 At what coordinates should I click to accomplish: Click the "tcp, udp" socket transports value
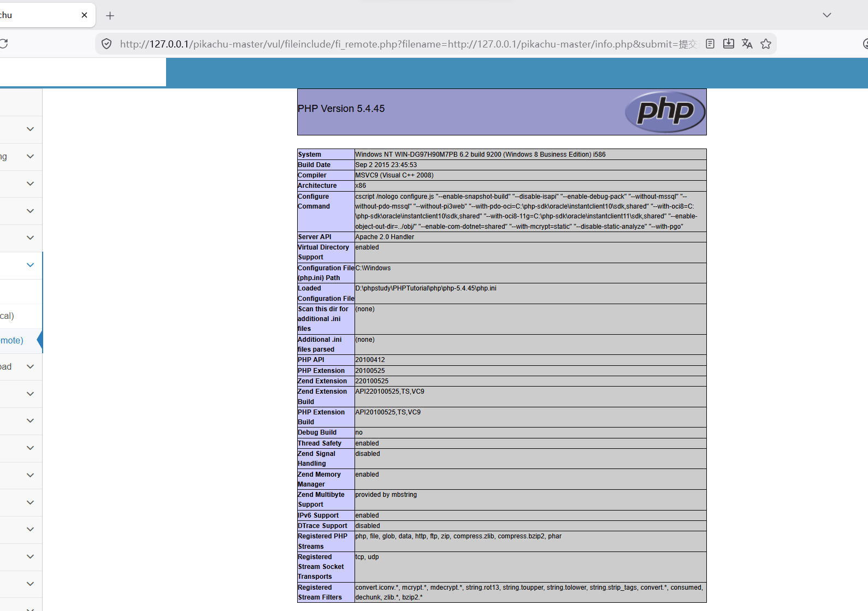(x=367, y=557)
